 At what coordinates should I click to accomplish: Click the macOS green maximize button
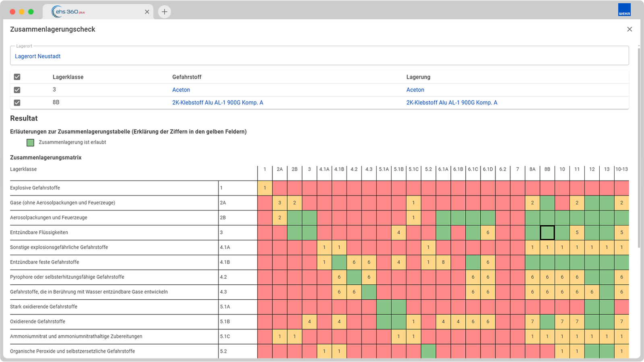point(31,12)
